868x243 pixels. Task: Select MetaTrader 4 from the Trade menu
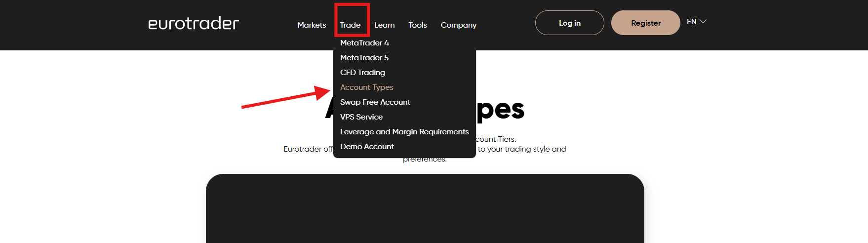(364, 43)
